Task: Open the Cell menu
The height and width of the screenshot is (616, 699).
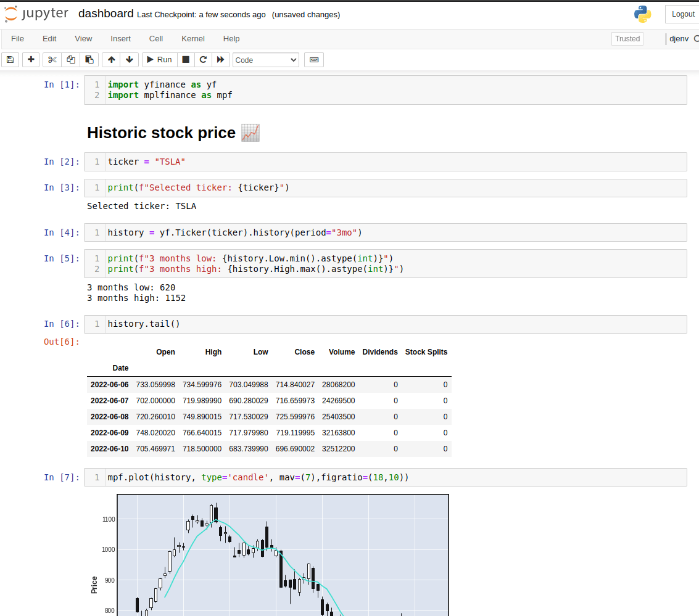Action: [x=155, y=38]
